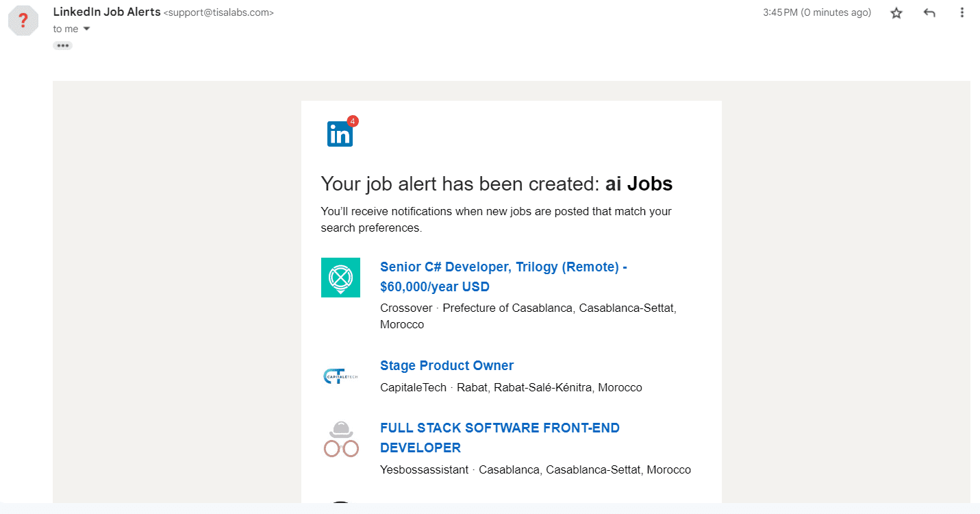
Task: Open the Stage Product Owner job link
Action: click(447, 365)
